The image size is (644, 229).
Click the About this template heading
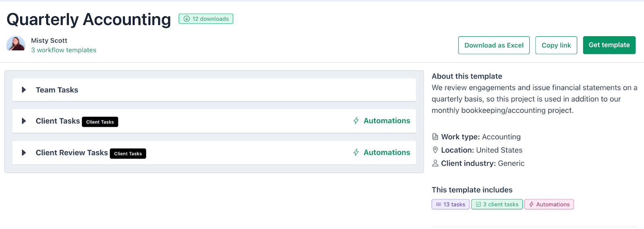(467, 76)
